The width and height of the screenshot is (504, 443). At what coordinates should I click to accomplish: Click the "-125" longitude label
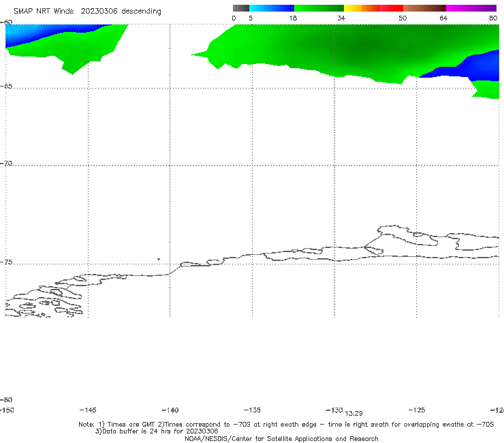tap(417, 410)
